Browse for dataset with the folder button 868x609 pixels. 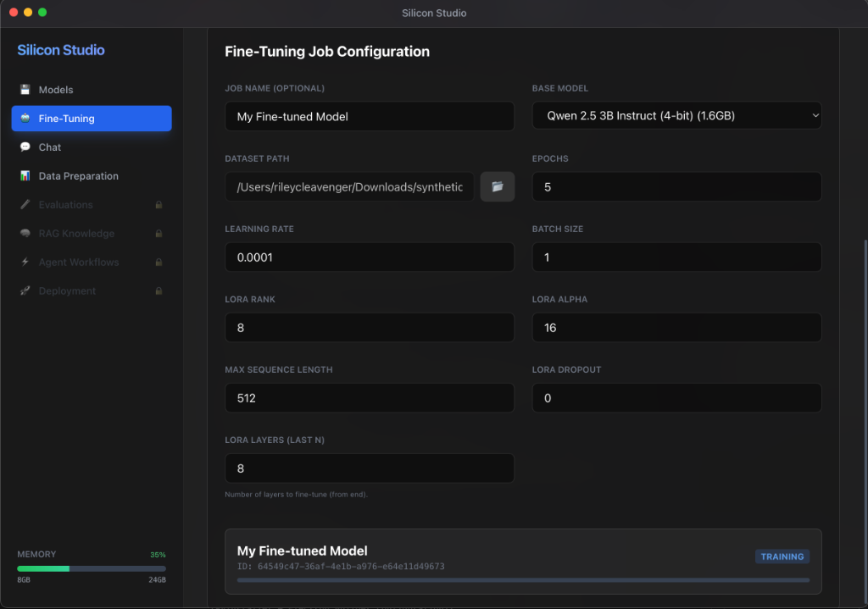click(x=497, y=186)
